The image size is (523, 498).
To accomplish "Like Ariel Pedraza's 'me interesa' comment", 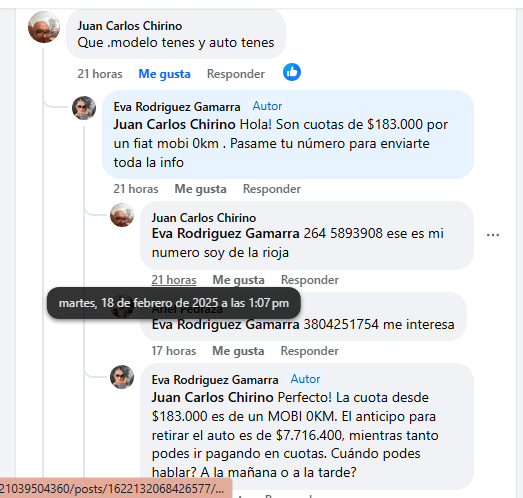I will 238,351.
